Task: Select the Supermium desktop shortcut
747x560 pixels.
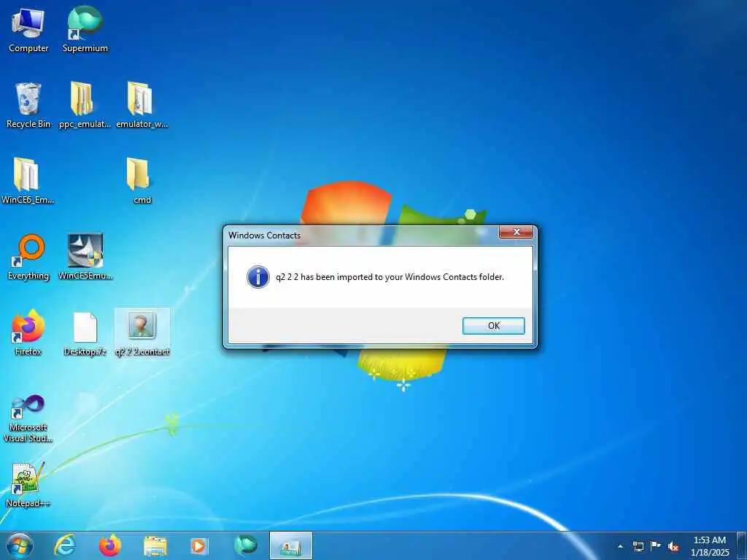Action: 85,29
